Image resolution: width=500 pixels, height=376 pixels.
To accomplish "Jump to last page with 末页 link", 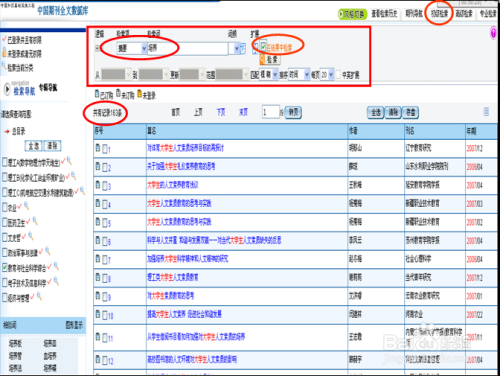I will point(243,112).
